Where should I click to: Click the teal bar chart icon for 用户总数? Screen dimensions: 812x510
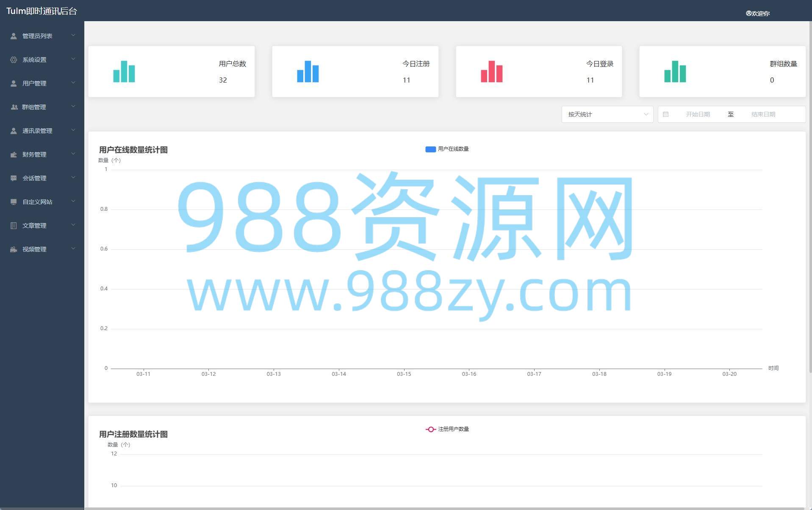(124, 72)
